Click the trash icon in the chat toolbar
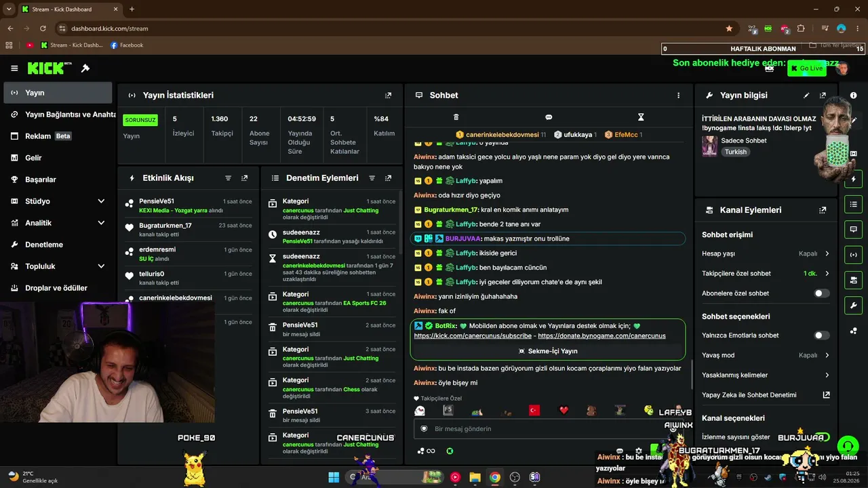Screen dimensions: 868x488 [x=456, y=117]
